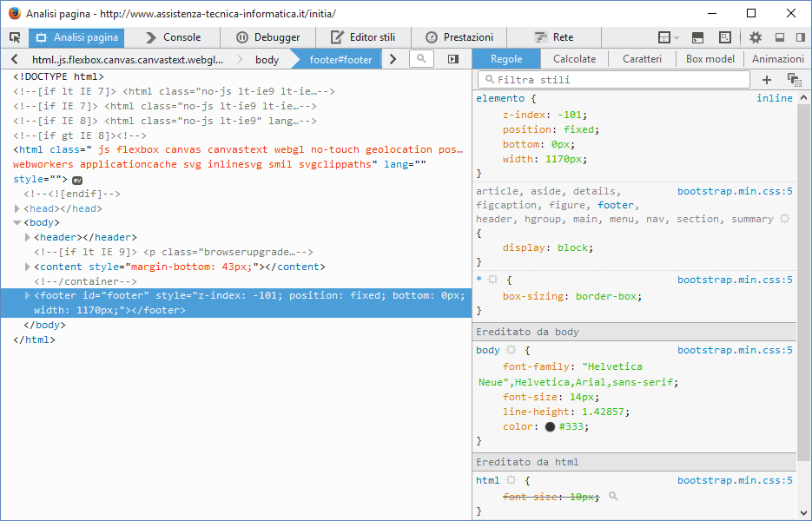This screenshot has height=521, width=812.
Task: Select the <!DOCTYPE html> line
Action: click(x=58, y=76)
